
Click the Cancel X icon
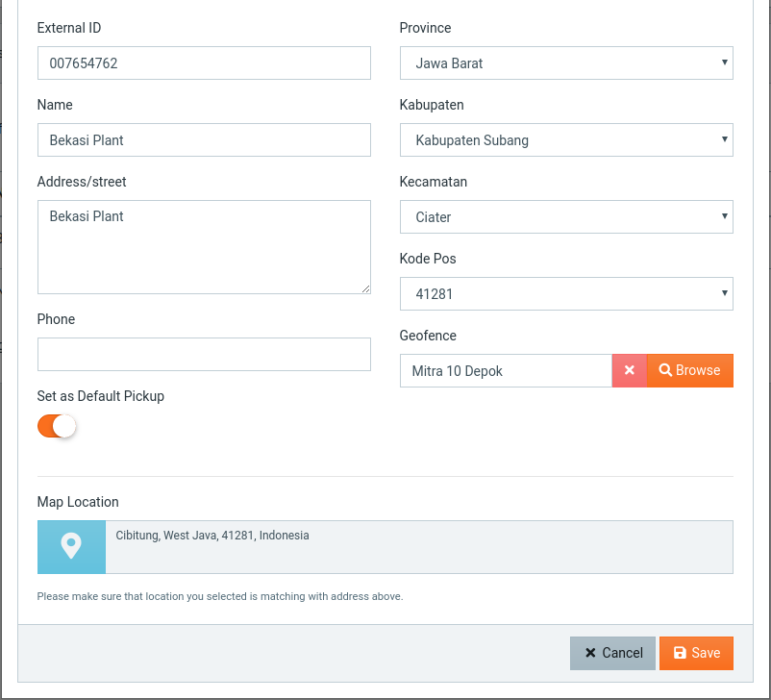(x=590, y=653)
